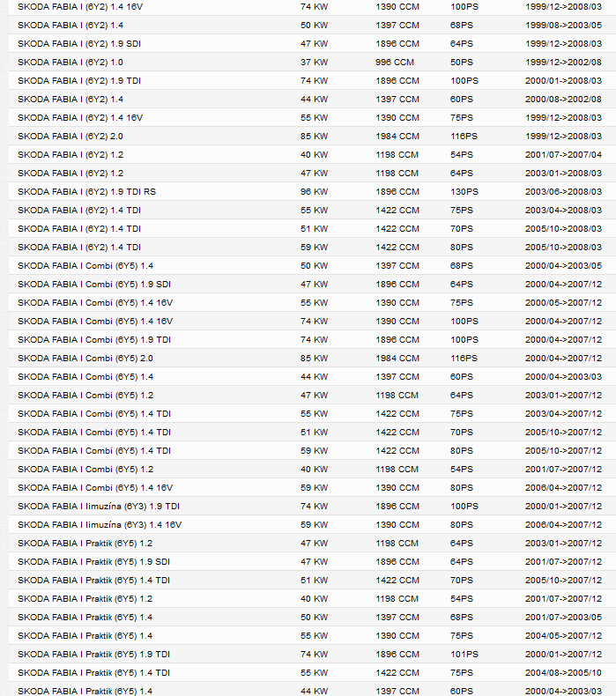The width and height of the screenshot is (616, 696).
Task: Click date range '2003/06->2008/03'
Action: [x=563, y=192]
